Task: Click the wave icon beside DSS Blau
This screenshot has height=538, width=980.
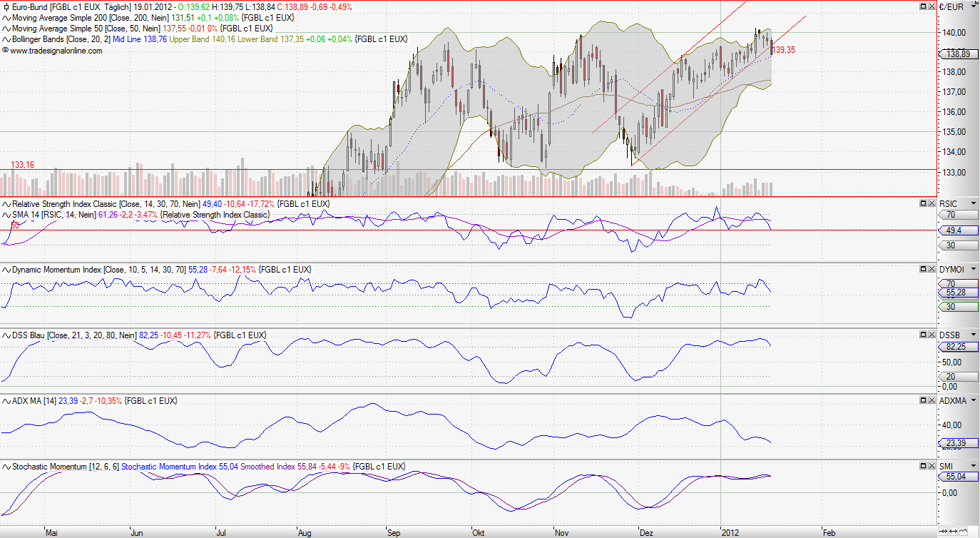Action: 5,335
